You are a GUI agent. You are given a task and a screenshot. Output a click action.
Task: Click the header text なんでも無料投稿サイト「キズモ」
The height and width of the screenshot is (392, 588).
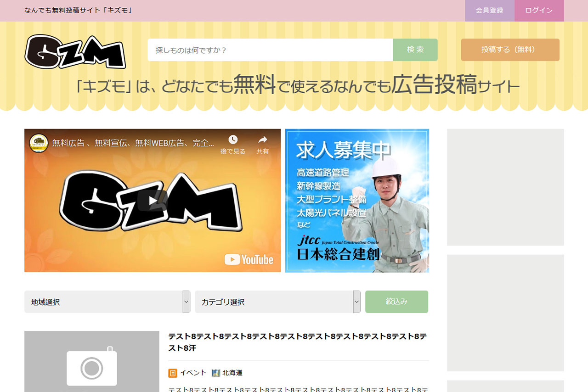tap(79, 10)
